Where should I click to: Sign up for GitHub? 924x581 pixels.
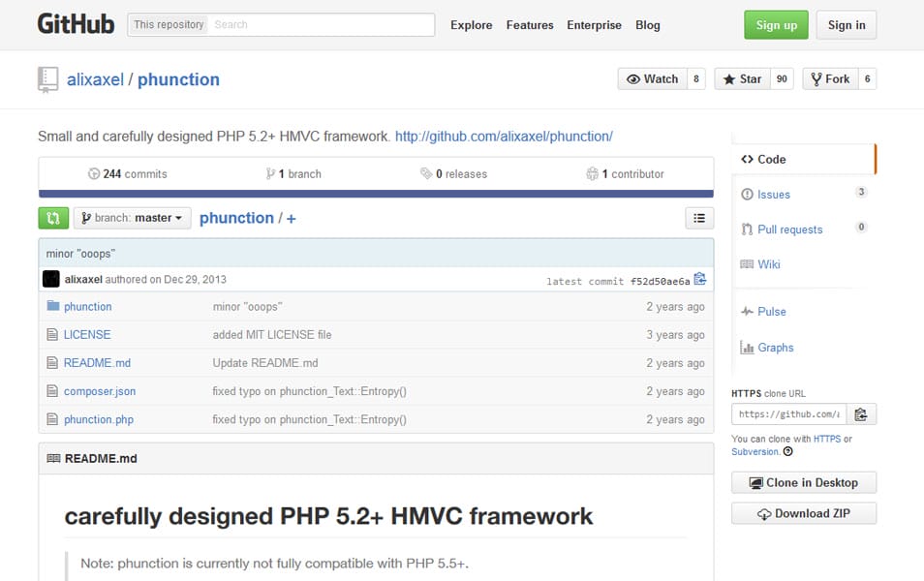point(775,24)
